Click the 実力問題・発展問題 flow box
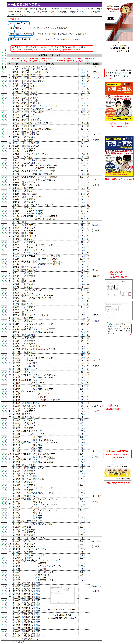Image resolution: width=134 pixels, height=644 pixels. pyautogui.click(x=20, y=39)
